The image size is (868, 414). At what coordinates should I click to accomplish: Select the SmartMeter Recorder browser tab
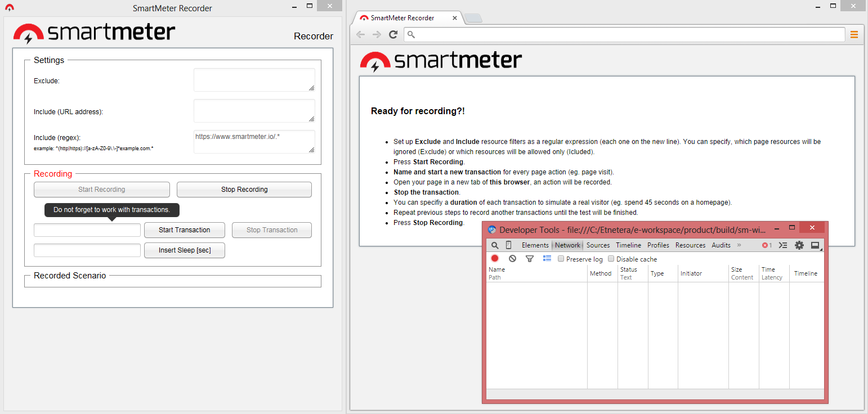408,18
